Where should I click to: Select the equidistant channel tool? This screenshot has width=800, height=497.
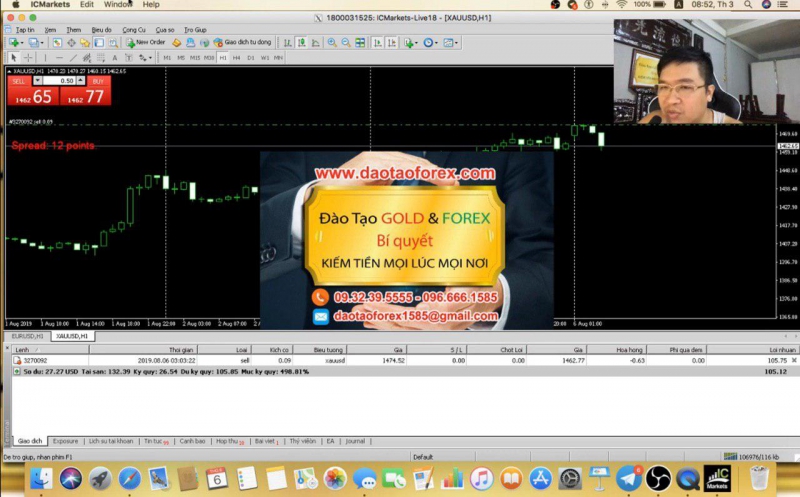tap(87, 58)
